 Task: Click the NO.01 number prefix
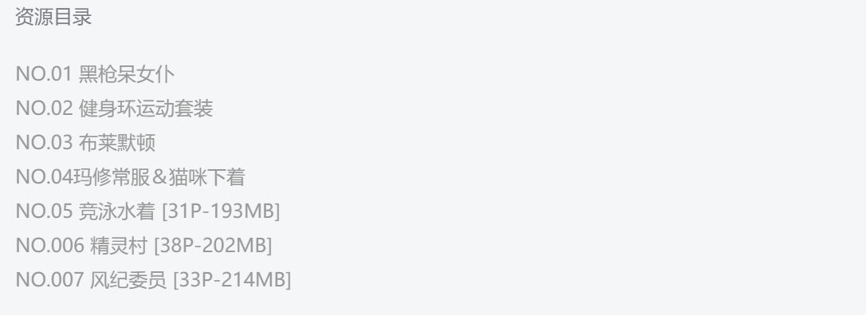(44, 74)
